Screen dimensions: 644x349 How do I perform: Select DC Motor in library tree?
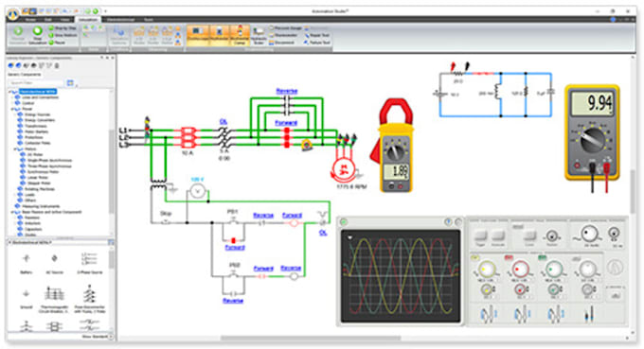pyautogui.click(x=35, y=154)
